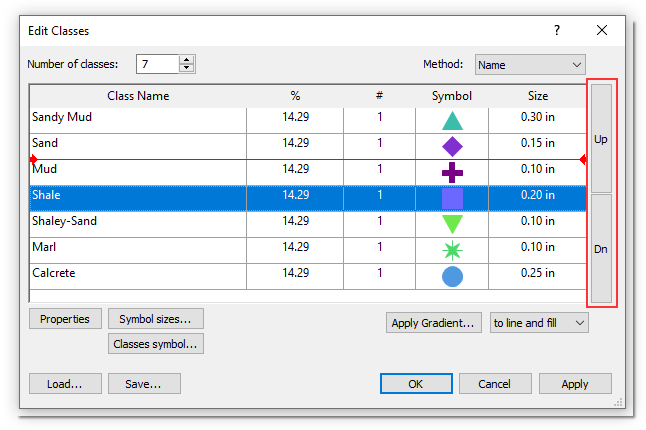This screenshot has height=430, width=646.
Task: Click the 0.20 in size for Shale
Action: coord(538,195)
